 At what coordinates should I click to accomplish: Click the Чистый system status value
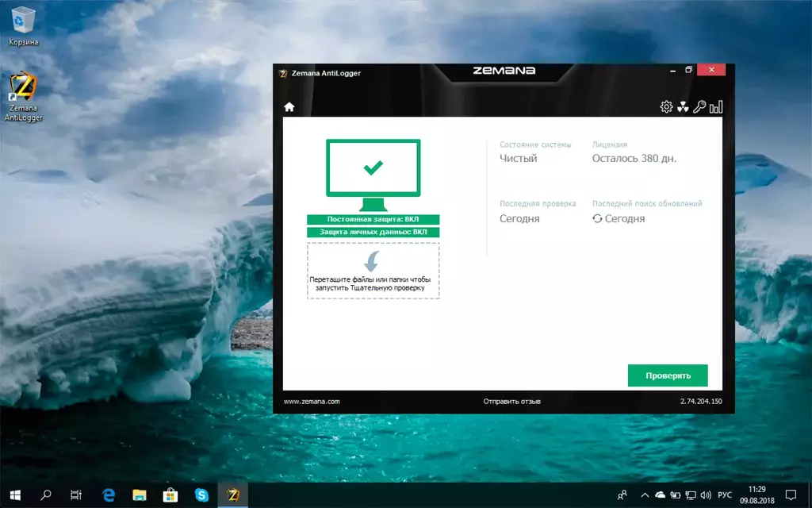[519, 159]
